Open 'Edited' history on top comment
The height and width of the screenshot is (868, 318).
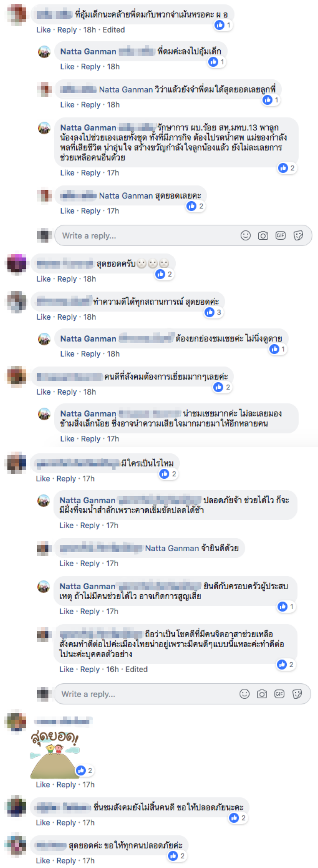click(x=113, y=30)
